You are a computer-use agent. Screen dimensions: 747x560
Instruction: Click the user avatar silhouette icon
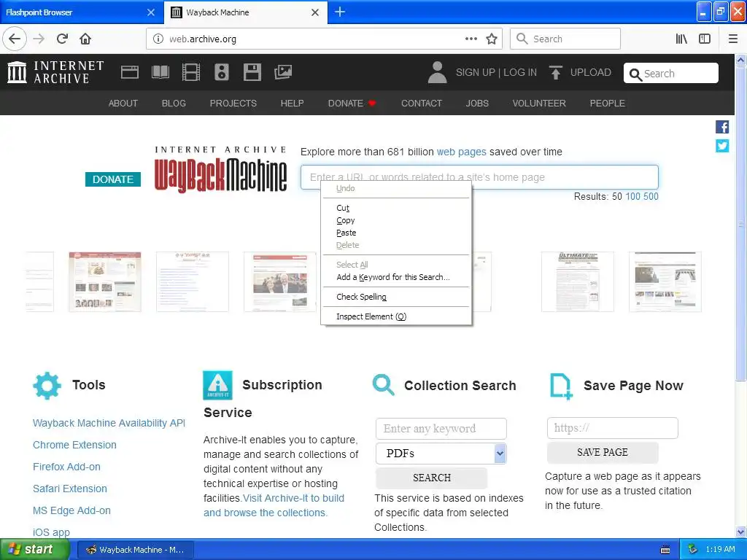[438, 72]
